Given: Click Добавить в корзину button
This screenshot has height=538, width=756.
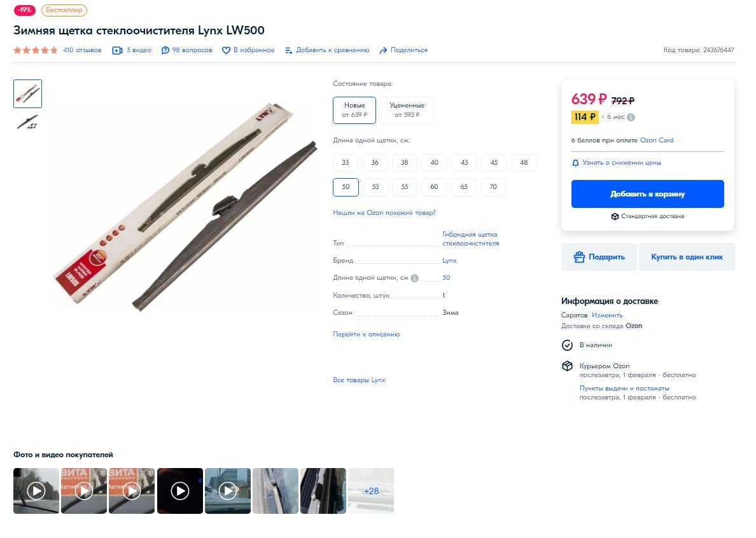Looking at the screenshot, I should [x=648, y=194].
